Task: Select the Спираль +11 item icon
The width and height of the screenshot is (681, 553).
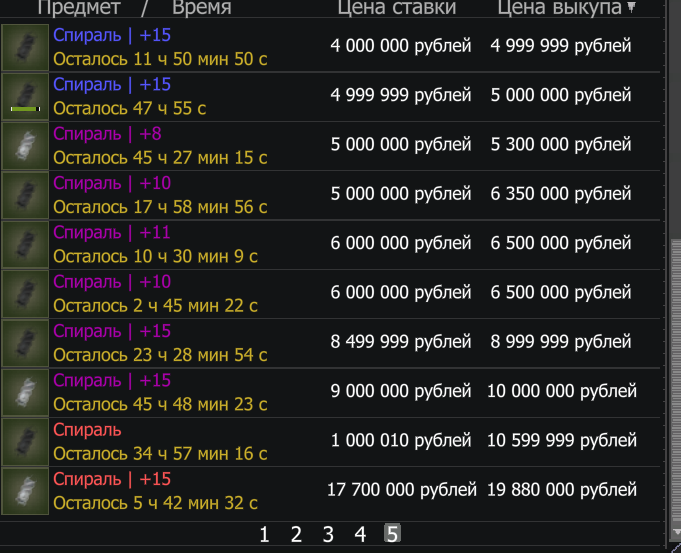Action: (25, 245)
